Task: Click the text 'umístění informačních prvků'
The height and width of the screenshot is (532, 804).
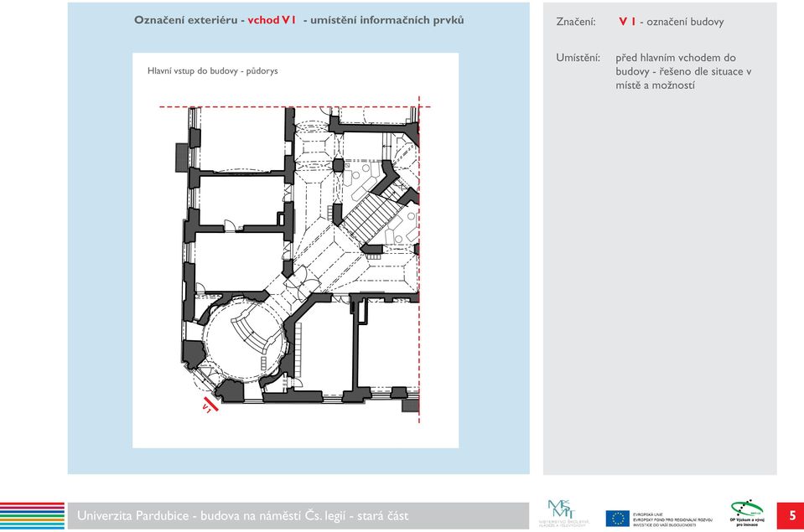Action: pyautogui.click(x=386, y=20)
